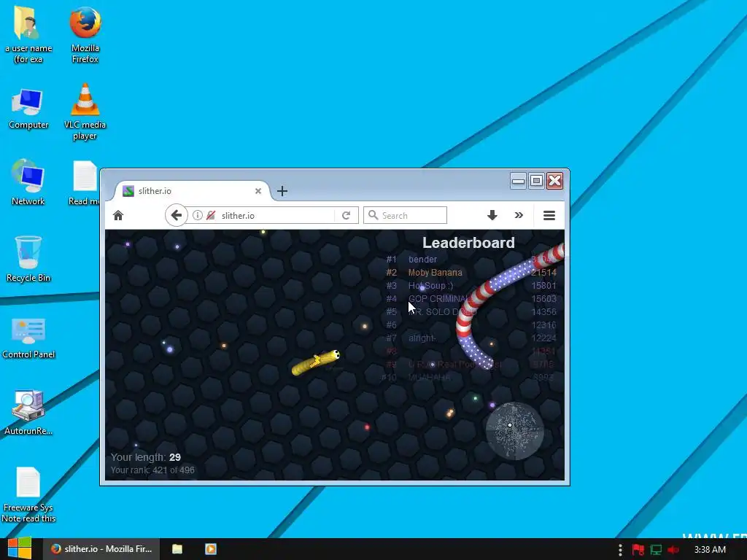Expand the toolbar overflow chevron

pyautogui.click(x=519, y=215)
